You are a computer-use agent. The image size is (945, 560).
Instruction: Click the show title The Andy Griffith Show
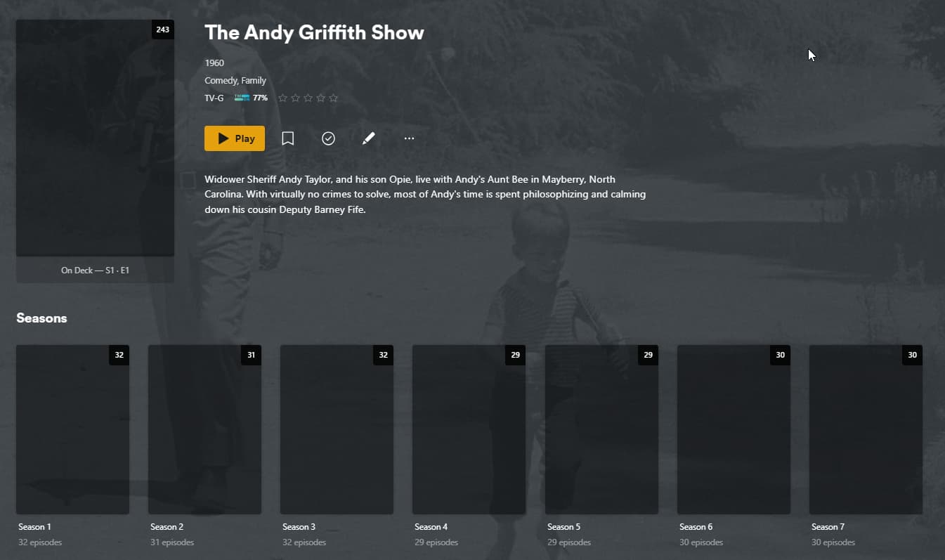tap(314, 33)
